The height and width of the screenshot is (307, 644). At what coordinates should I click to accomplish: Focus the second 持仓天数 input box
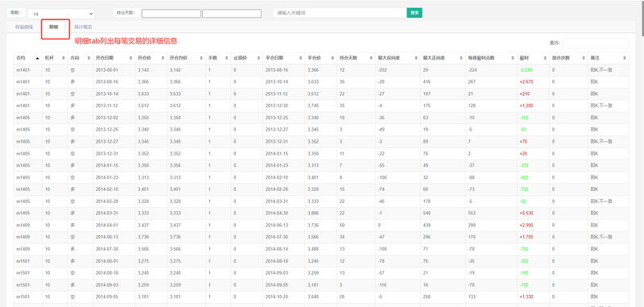[232, 14]
